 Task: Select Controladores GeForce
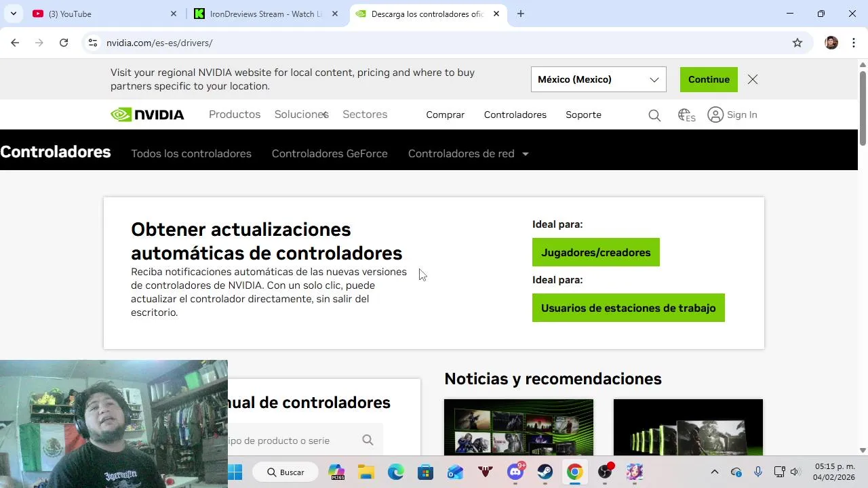pos(330,154)
